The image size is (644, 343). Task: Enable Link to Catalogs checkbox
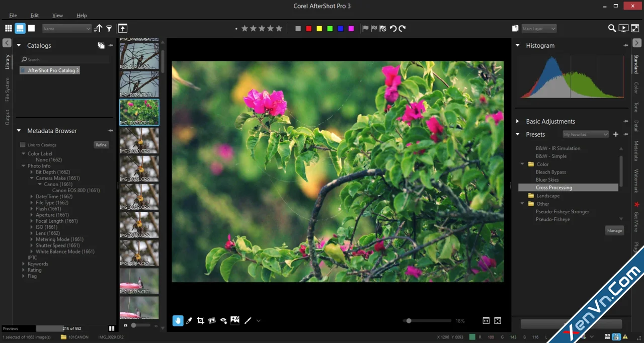23,145
